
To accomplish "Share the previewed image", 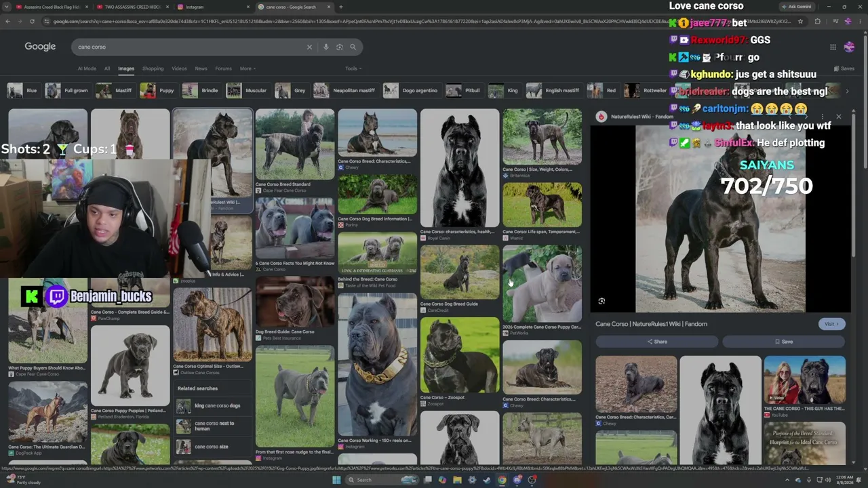I will pyautogui.click(x=656, y=342).
